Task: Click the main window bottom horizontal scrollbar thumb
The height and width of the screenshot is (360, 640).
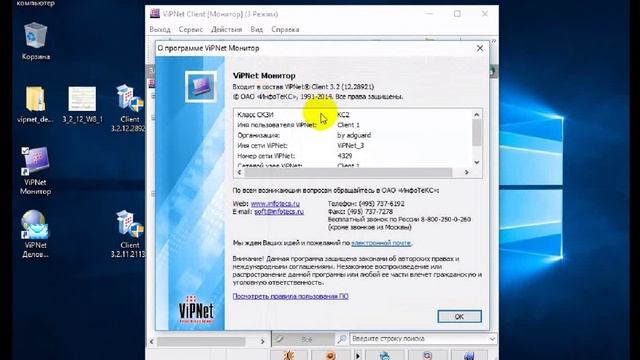Action: point(201,341)
